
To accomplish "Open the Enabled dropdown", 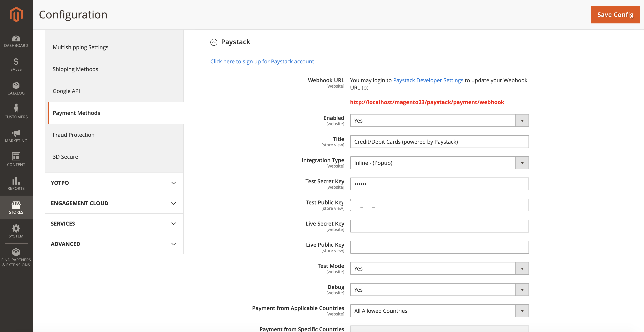I will coord(439,121).
